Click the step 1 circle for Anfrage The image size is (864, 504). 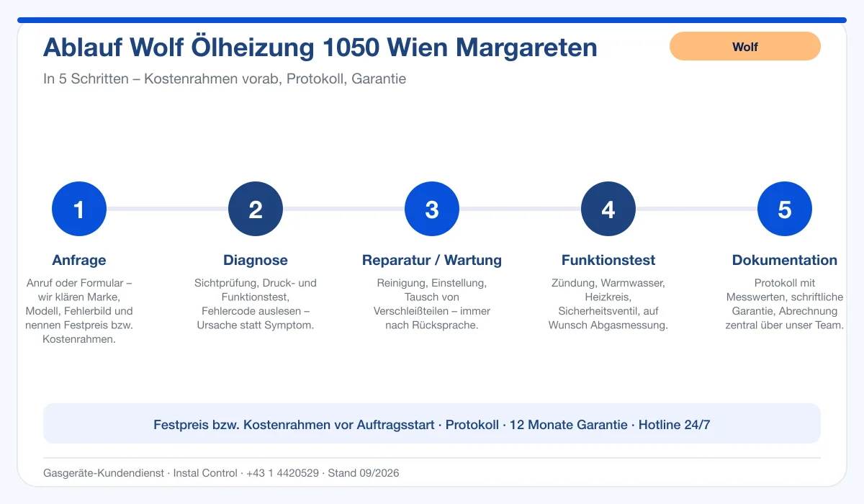pyautogui.click(x=79, y=209)
